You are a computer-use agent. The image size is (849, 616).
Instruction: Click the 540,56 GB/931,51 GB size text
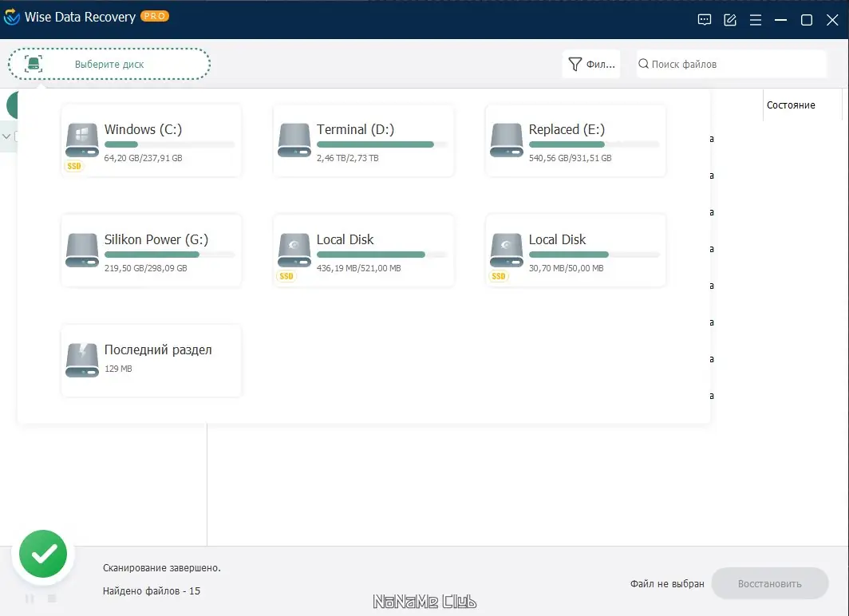coord(571,158)
